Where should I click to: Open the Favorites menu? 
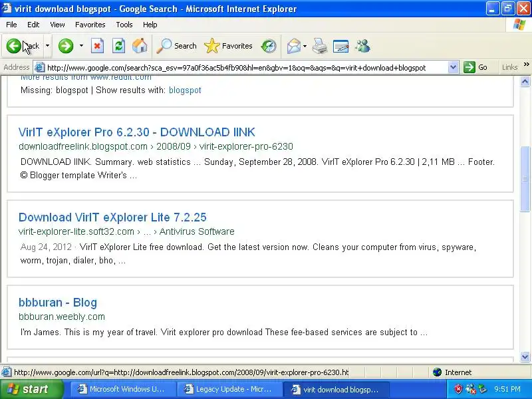pos(90,25)
